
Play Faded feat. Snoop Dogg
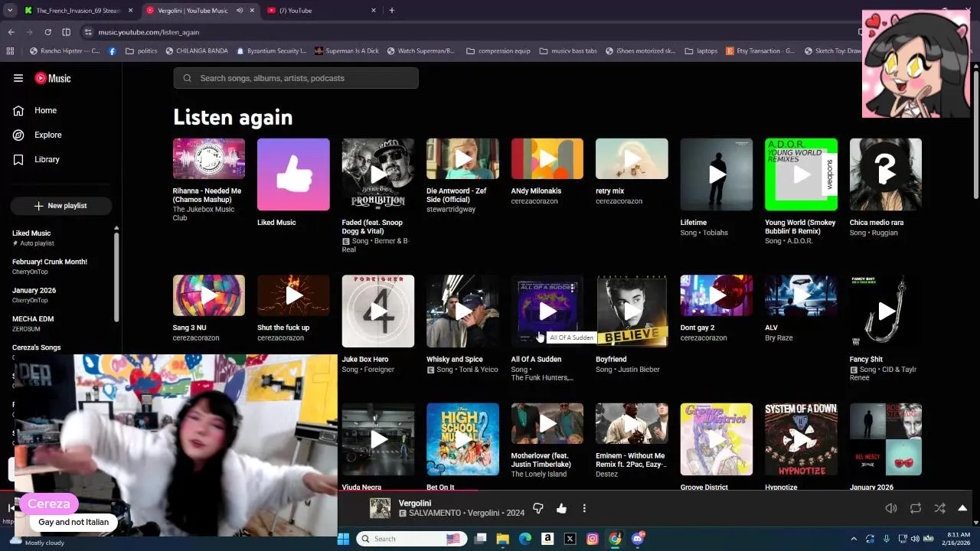coord(378,174)
